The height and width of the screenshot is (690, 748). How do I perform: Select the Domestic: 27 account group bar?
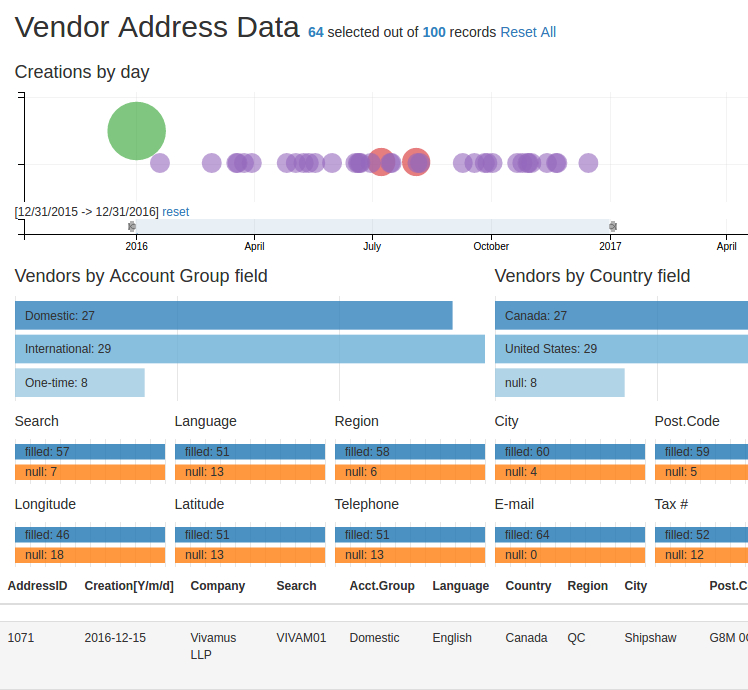point(233,316)
